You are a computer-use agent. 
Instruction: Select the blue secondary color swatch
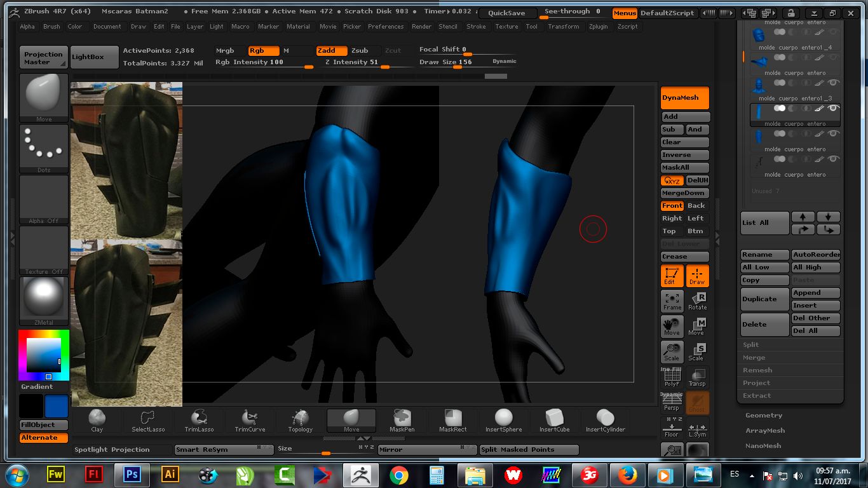tap(57, 406)
